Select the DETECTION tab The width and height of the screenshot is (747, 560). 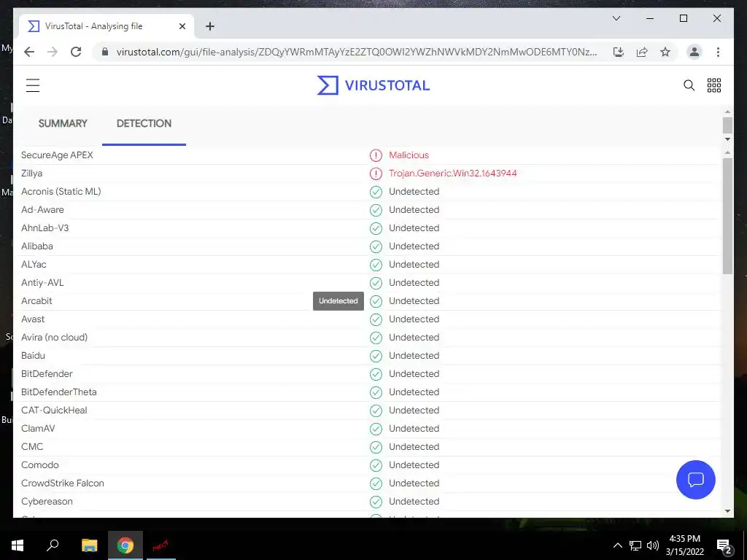(x=144, y=123)
